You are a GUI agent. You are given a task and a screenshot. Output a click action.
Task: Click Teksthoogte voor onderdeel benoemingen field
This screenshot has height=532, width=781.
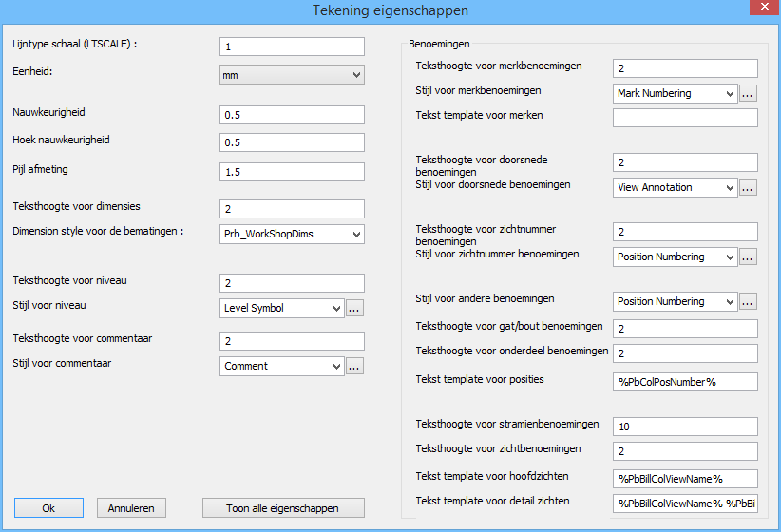coord(685,353)
